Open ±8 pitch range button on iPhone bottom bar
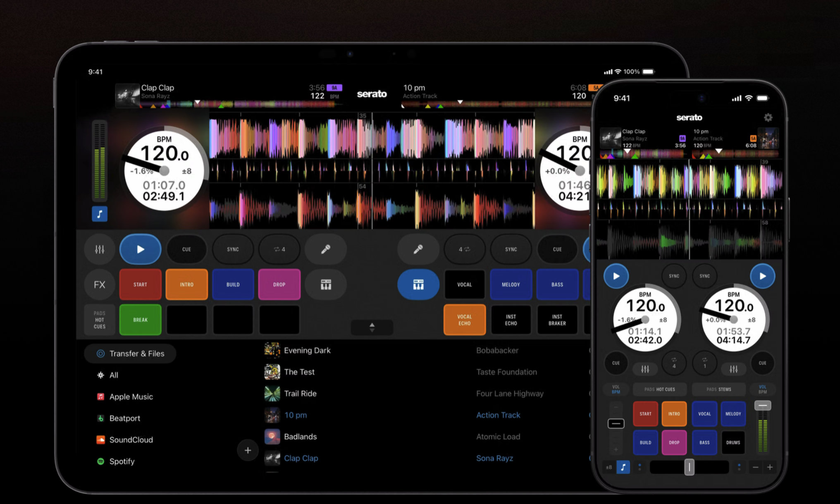840x504 pixels. 609,467
